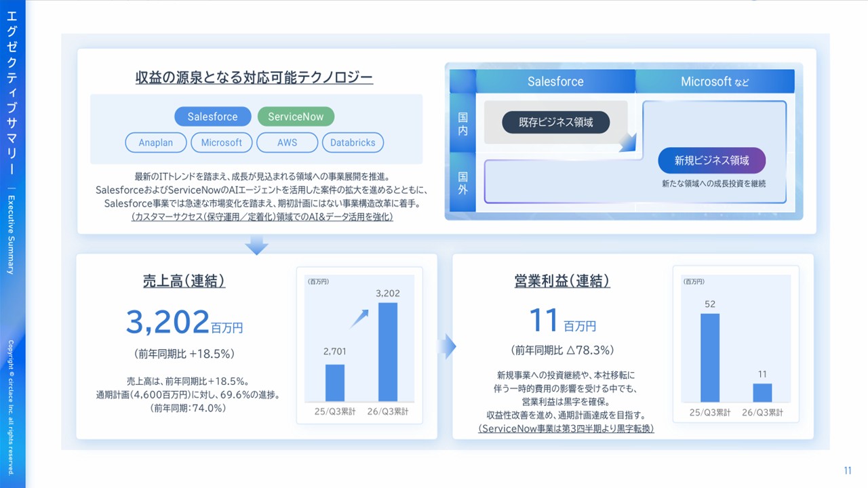Click the blue down arrow below the technology card
The height and width of the screenshot is (488, 868).
256,245
